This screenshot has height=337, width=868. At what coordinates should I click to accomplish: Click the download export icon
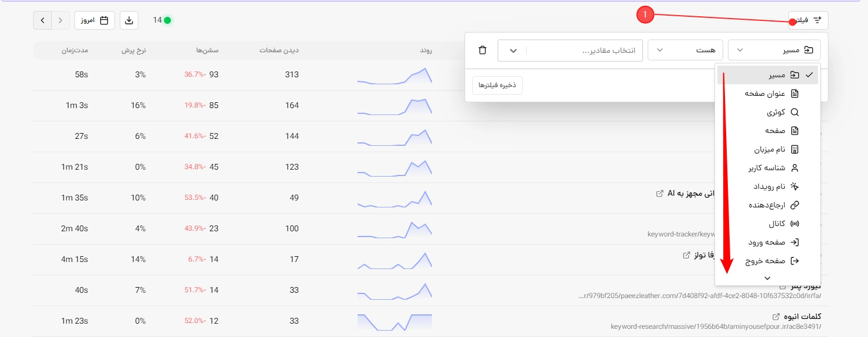(129, 20)
